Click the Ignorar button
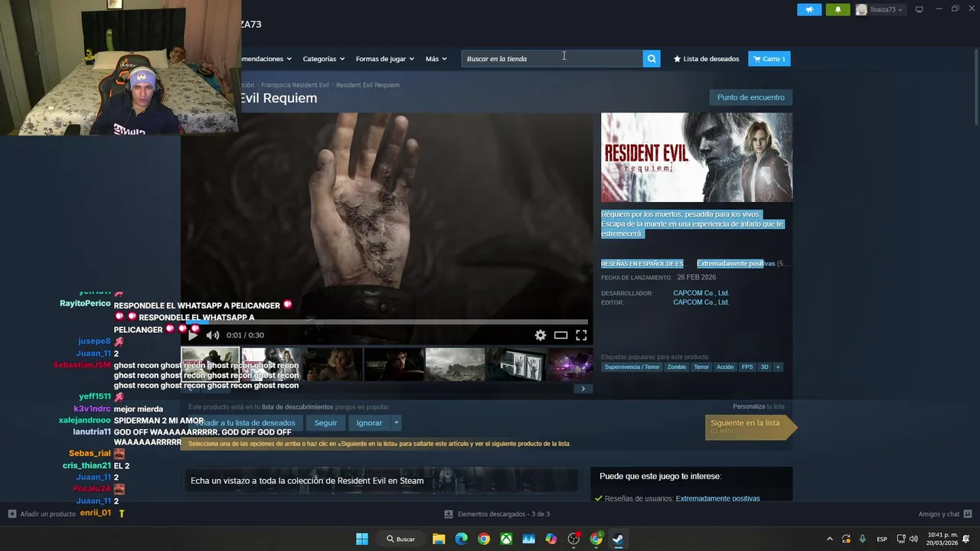 tap(369, 422)
